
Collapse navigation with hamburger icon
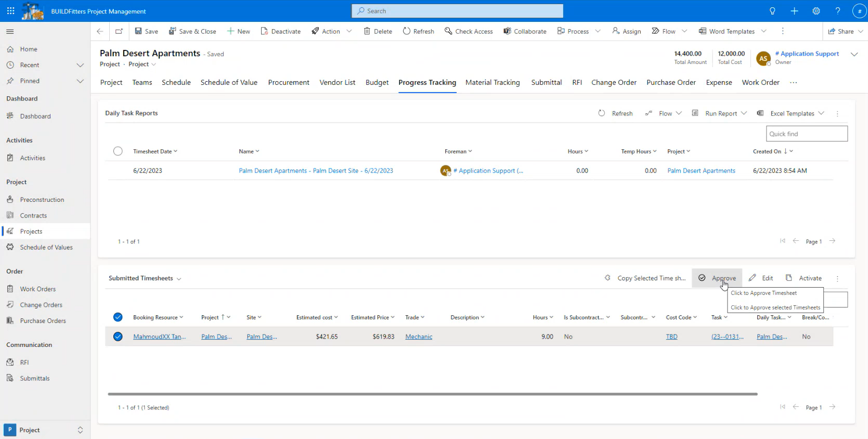pos(10,32)
